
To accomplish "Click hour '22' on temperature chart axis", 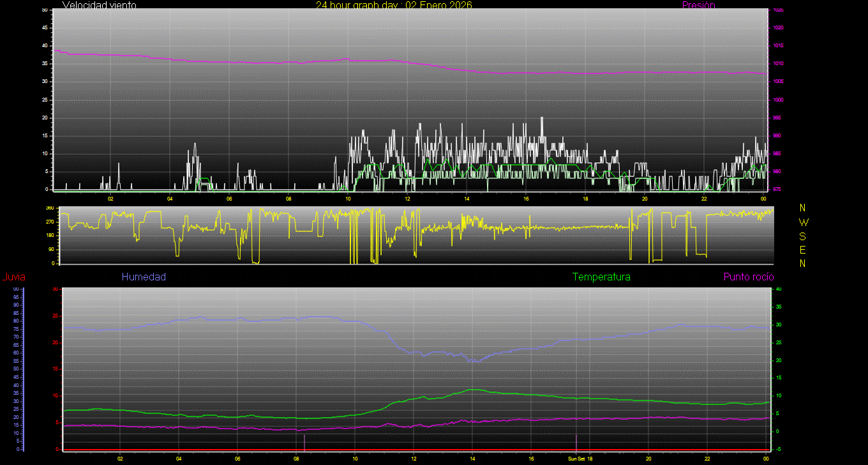I will tap(707, 459).
